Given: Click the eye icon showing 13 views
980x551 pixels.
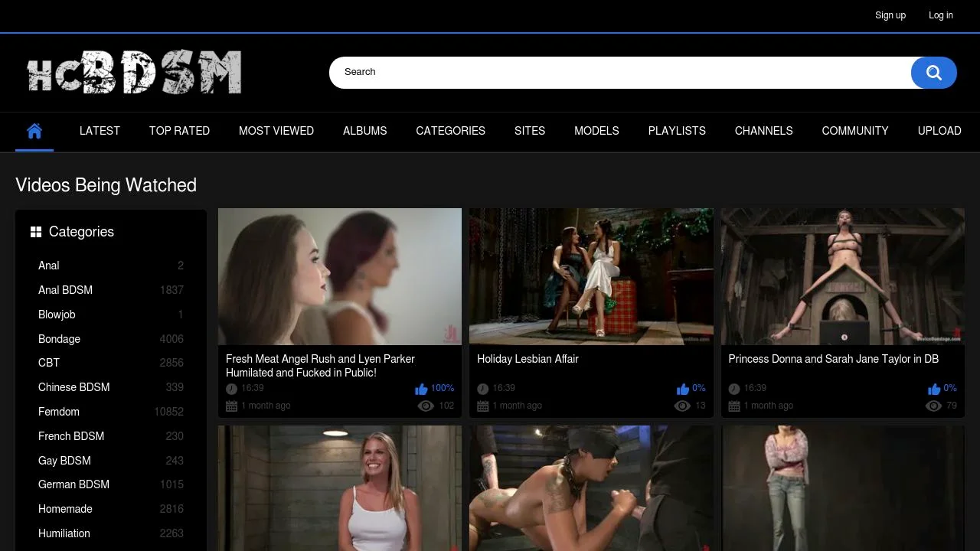Looking at the screenshot, I should (x=682, y=406).
